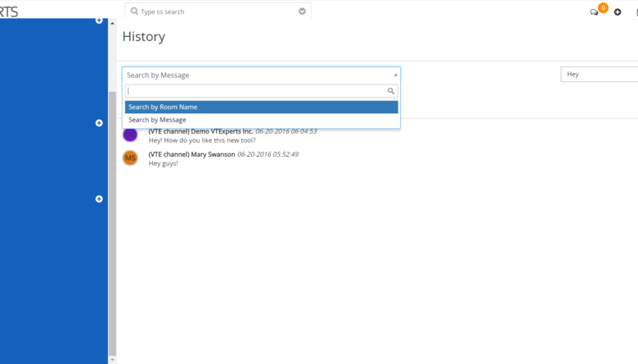Click the sidebar scrollbar down arrow
The image size is (638, 364).
tap(113, 360)
